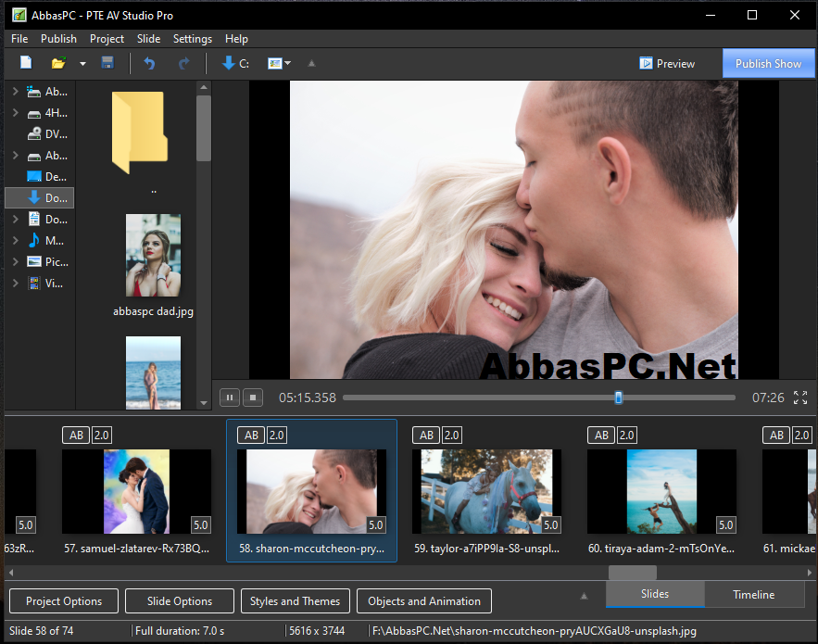818x644 pixels.
Task: Click the parent folder '..' icon
Action: click(x=140, y=133)
